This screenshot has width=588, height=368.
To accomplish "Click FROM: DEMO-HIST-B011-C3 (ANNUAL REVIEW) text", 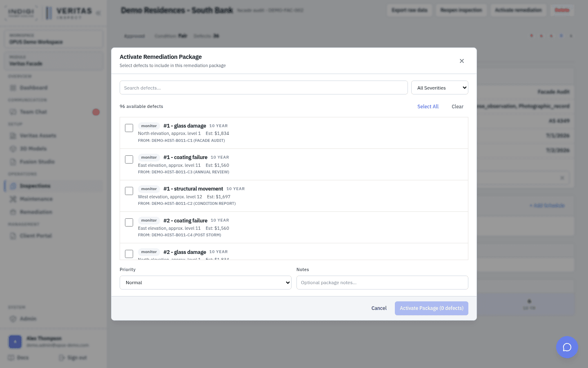I will 184,172.
